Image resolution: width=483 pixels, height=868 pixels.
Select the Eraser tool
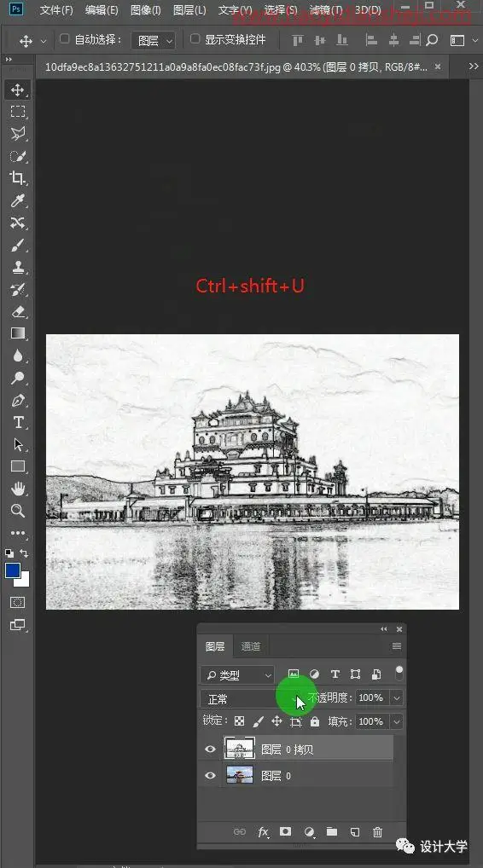(x=18, y=312)
